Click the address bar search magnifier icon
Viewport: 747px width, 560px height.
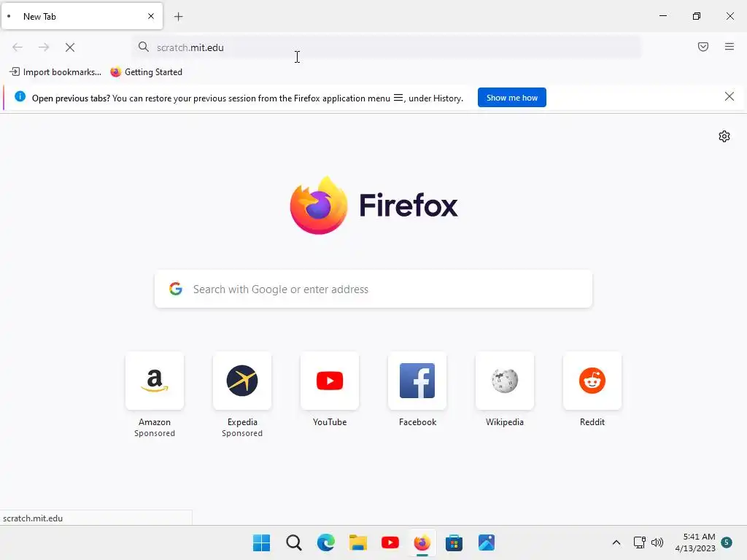(144, 47)
